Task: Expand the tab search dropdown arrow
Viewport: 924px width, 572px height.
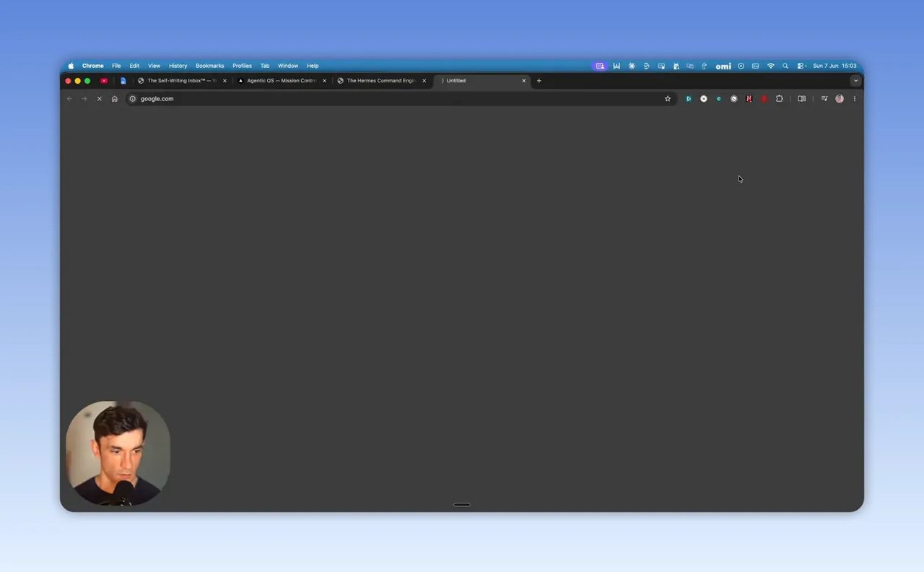Action: point(855,81)
